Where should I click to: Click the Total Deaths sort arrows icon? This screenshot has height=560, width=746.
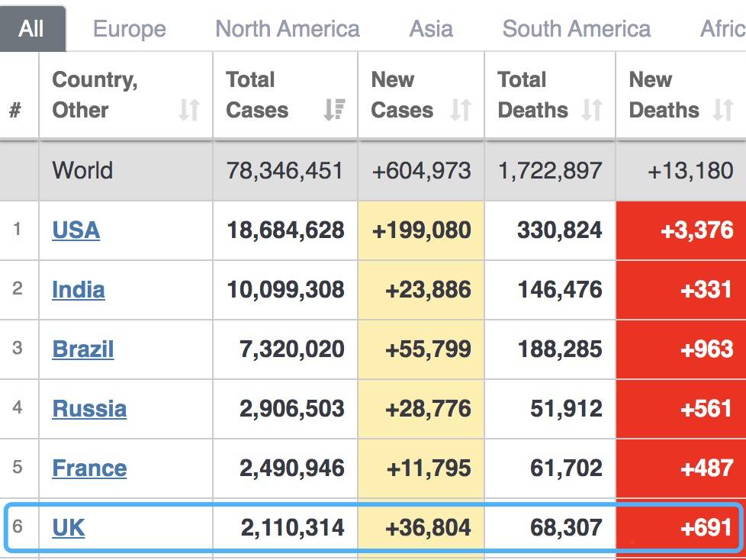click(x=592, y=110)
